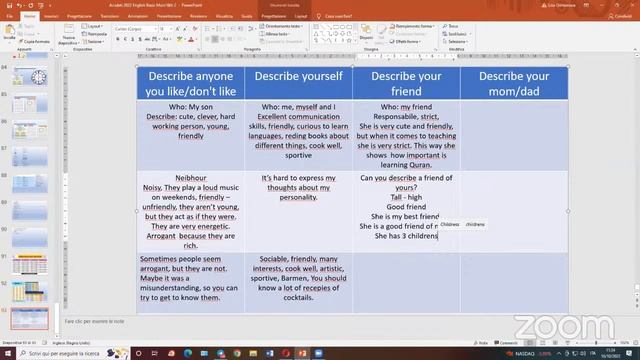The height and width of the screenshot is (360, 640).
Task: Click the red font color A button
Action: 192,39
